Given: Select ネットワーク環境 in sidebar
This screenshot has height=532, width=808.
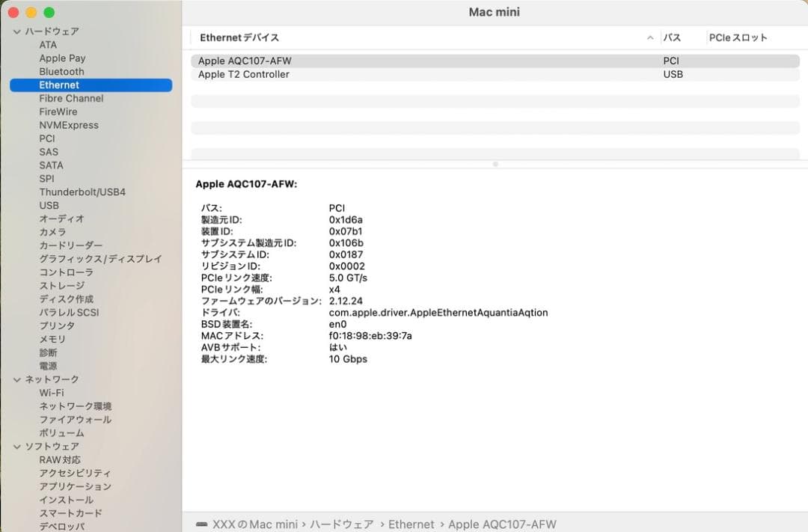Looking at the screenshot, I should tap(76, 407).
